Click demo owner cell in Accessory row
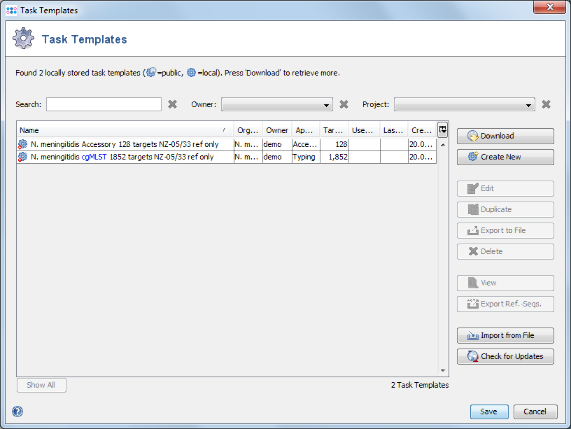 tap(277, 145)
